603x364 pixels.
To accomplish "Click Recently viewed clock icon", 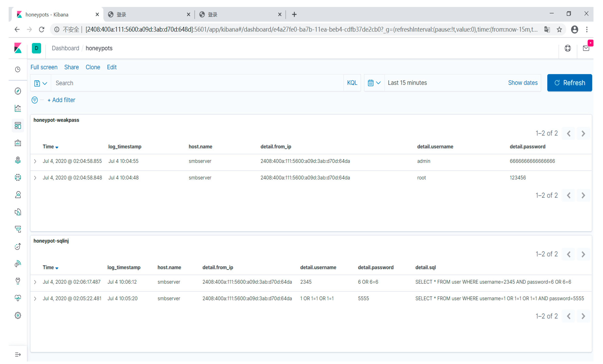I will [18, 69].
